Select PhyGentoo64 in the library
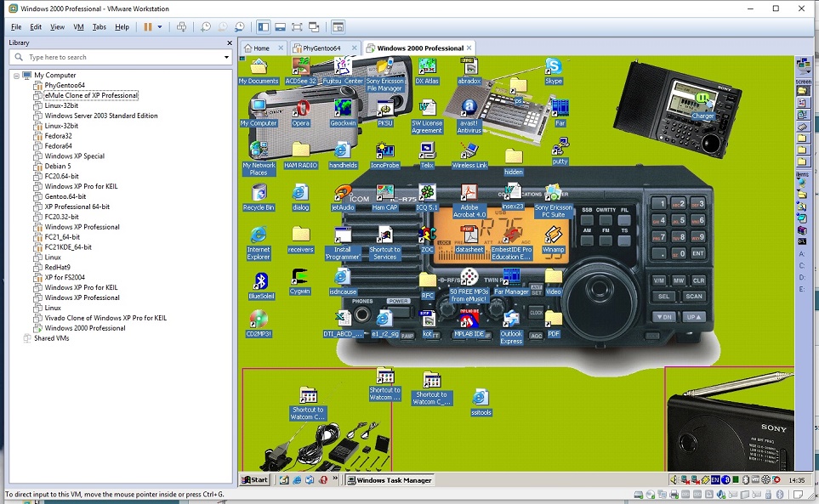The height and width of the screenshot is (504, 819). (x=65, y=85)
